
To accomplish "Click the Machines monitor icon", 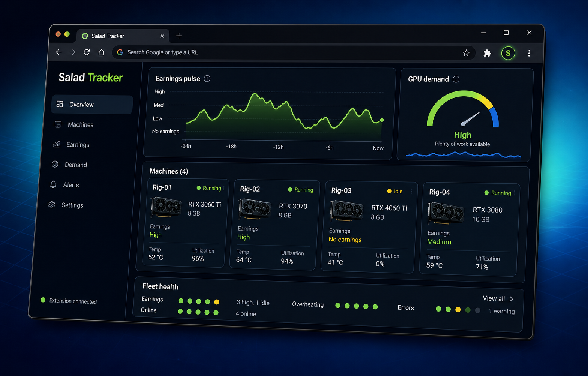I will click(x=58, y=124).
